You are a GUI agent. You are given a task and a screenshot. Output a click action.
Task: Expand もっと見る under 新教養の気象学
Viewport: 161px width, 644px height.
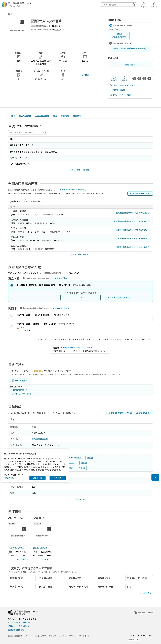47,559
